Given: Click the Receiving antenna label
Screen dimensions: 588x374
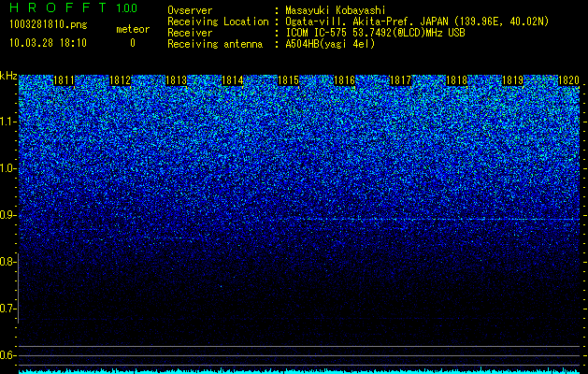Looking at the screenshot, I should (x=215, y=44).
